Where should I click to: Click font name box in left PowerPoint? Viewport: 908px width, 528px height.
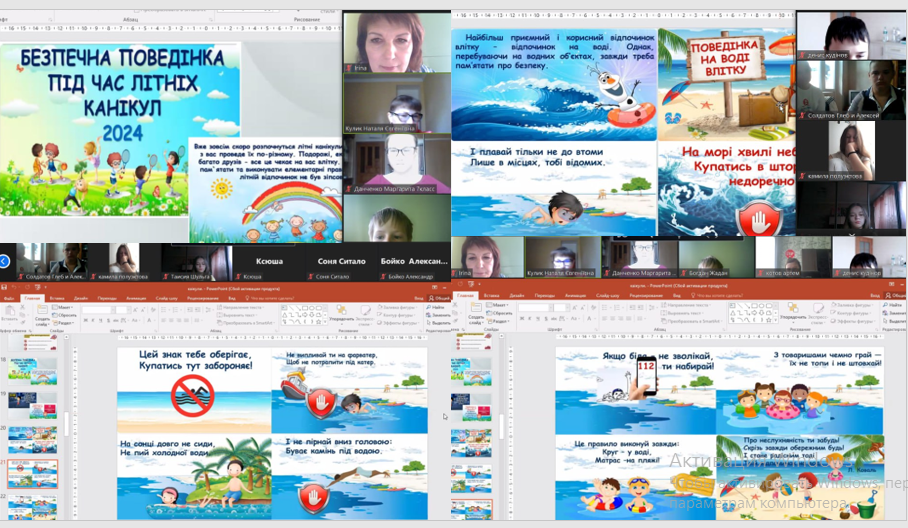tap(98, 310)
